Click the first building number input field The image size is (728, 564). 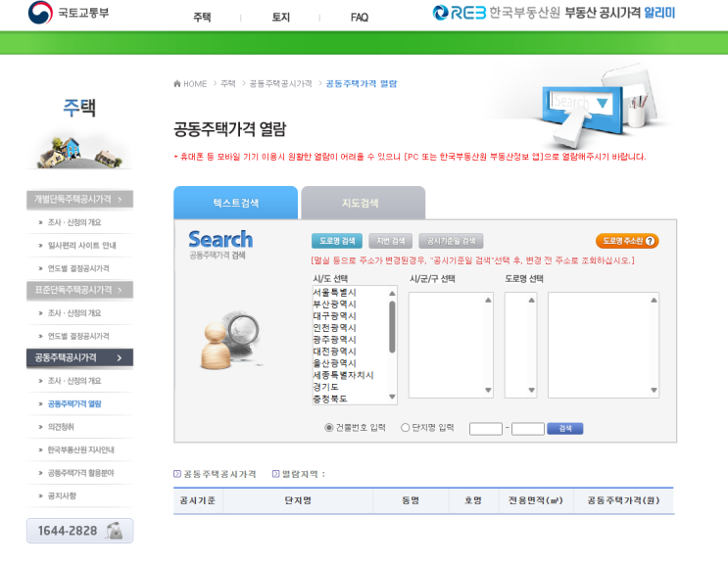(486, 429)
